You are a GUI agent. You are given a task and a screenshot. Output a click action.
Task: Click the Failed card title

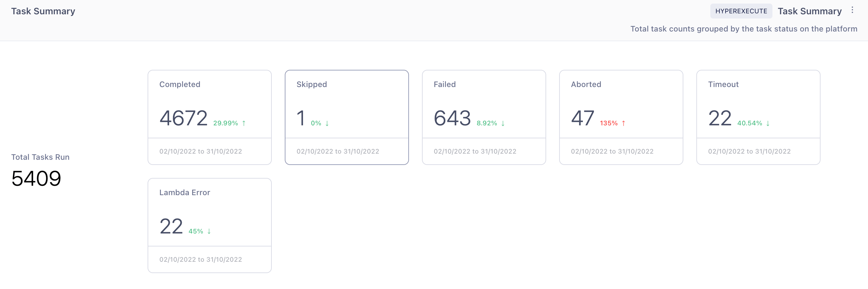pos(444,84)
